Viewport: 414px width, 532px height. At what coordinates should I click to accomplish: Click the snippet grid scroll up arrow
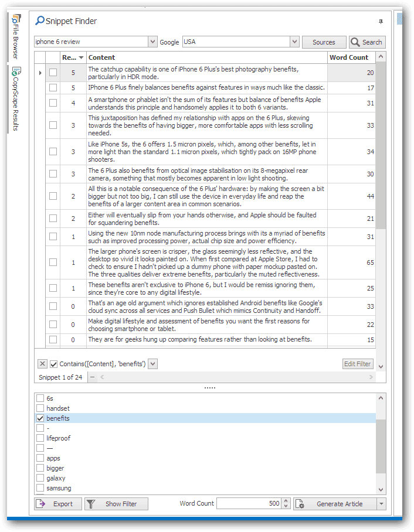tap(381, 57)
